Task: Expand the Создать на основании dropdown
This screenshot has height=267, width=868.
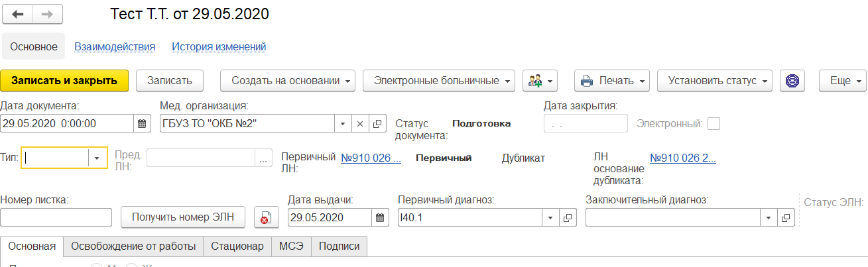Action: pos(288,81)
